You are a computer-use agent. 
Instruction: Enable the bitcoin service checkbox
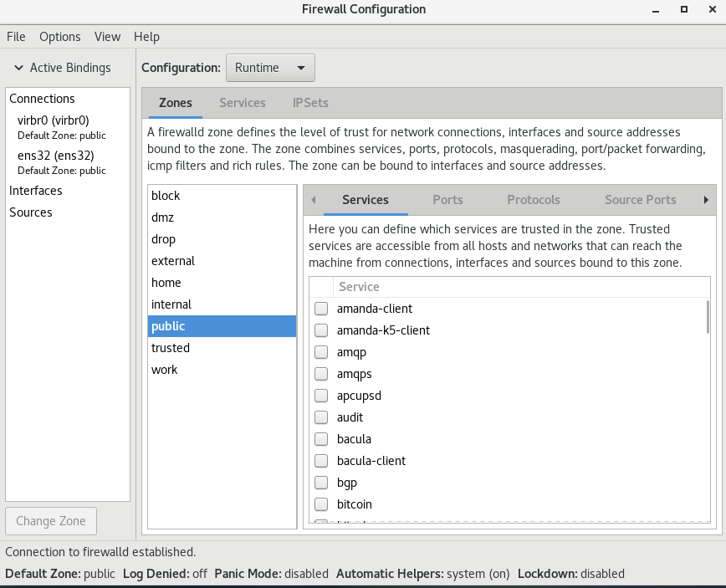click(321, 504)
